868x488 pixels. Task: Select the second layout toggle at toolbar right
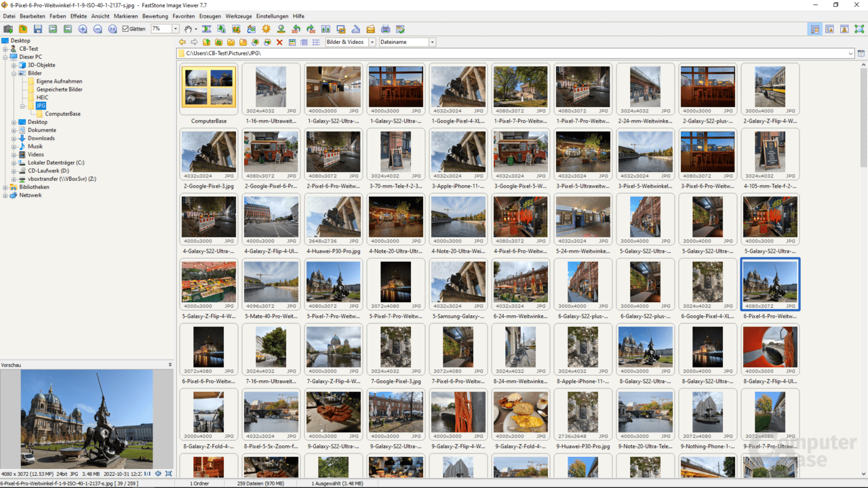(x=829, y=29)
